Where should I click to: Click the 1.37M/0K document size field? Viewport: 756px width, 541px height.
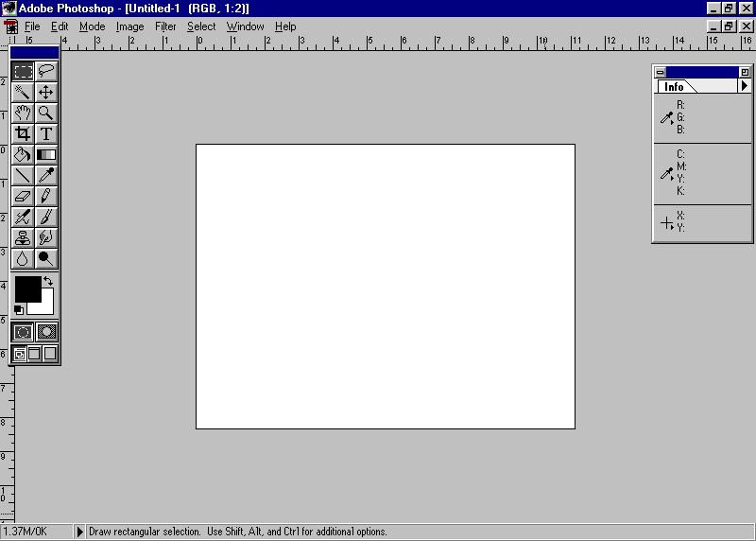click(x=37, y=532)
